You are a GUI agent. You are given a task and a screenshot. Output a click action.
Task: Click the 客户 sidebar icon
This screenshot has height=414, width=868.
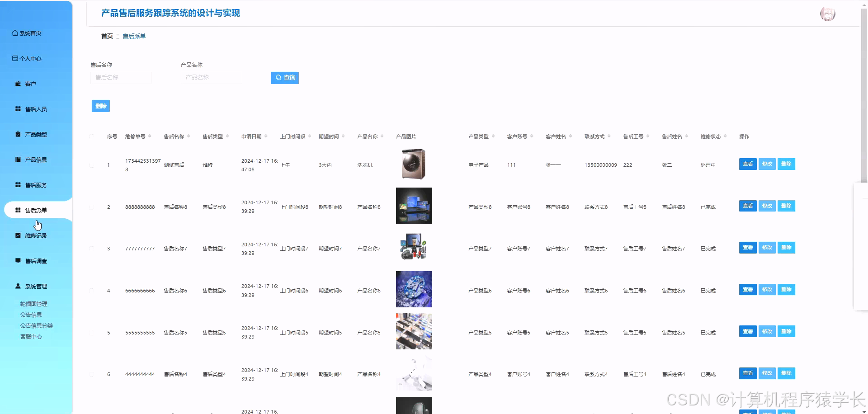[x=18, y=83]
